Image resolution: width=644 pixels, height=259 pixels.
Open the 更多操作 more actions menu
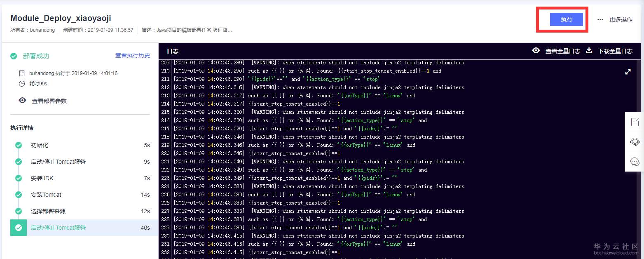click(621, 19)
